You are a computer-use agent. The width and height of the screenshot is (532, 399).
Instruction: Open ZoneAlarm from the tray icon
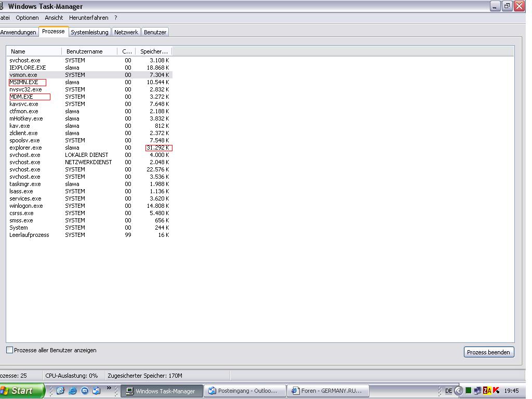point(487,391)
